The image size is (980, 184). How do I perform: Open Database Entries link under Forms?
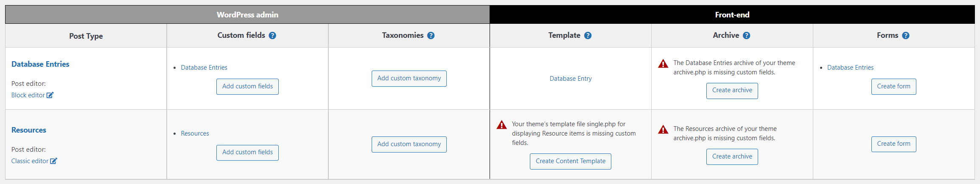(x=850, y=68)
